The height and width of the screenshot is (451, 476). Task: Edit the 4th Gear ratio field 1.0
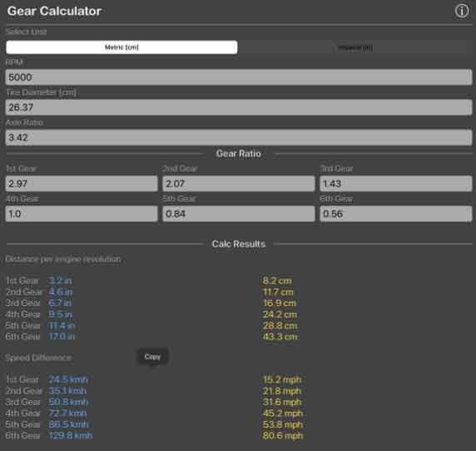coord(82,214)
